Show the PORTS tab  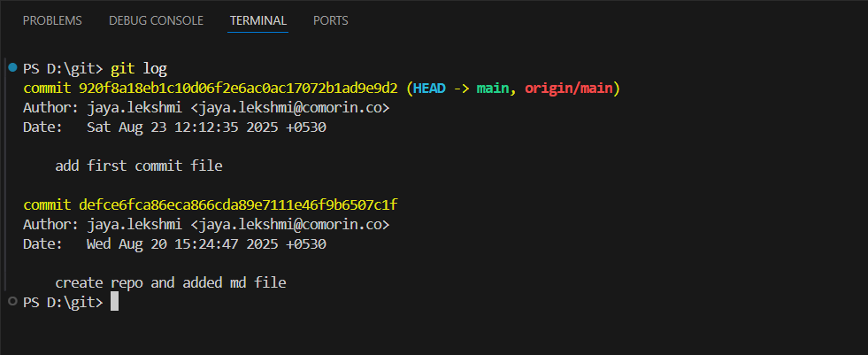pos(331,20)
